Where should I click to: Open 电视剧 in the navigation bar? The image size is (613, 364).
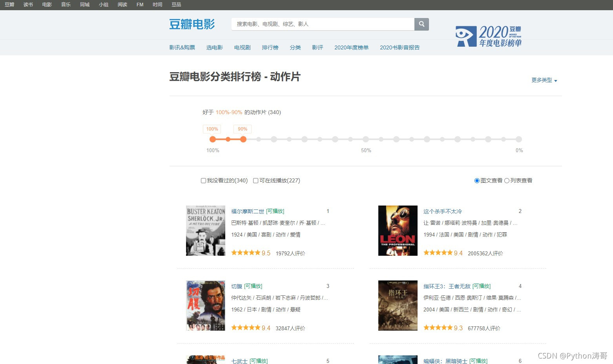pos(242,47)
